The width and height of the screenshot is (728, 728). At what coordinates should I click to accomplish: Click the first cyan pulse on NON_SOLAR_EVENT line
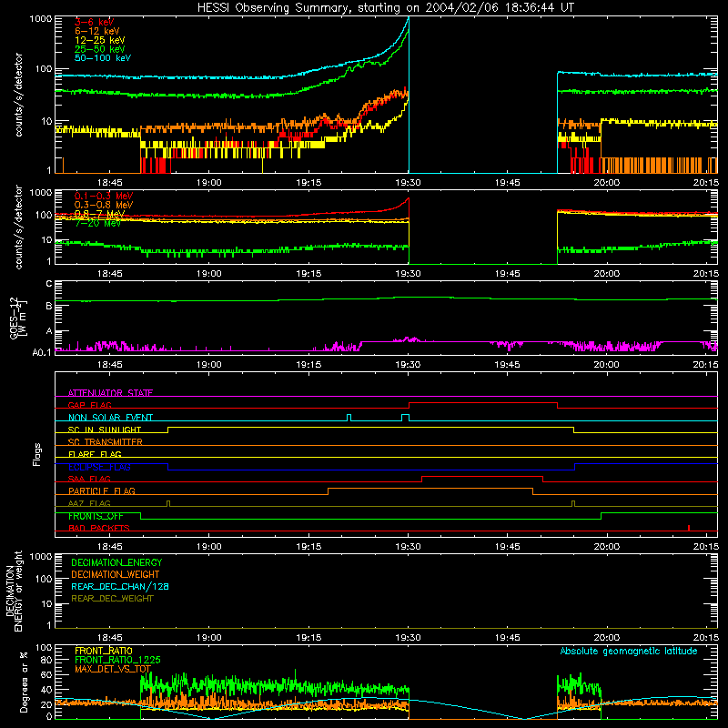coord(349,418)
